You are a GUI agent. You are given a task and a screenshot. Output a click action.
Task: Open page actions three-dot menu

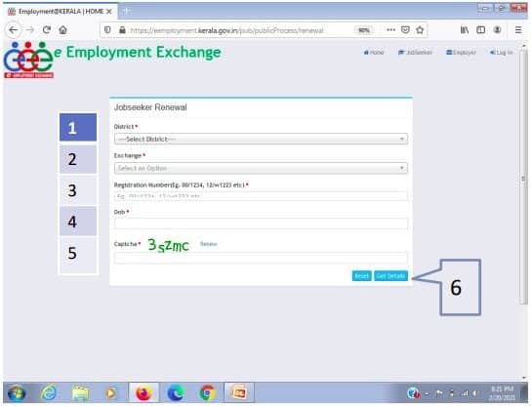(x=390, y=30)
